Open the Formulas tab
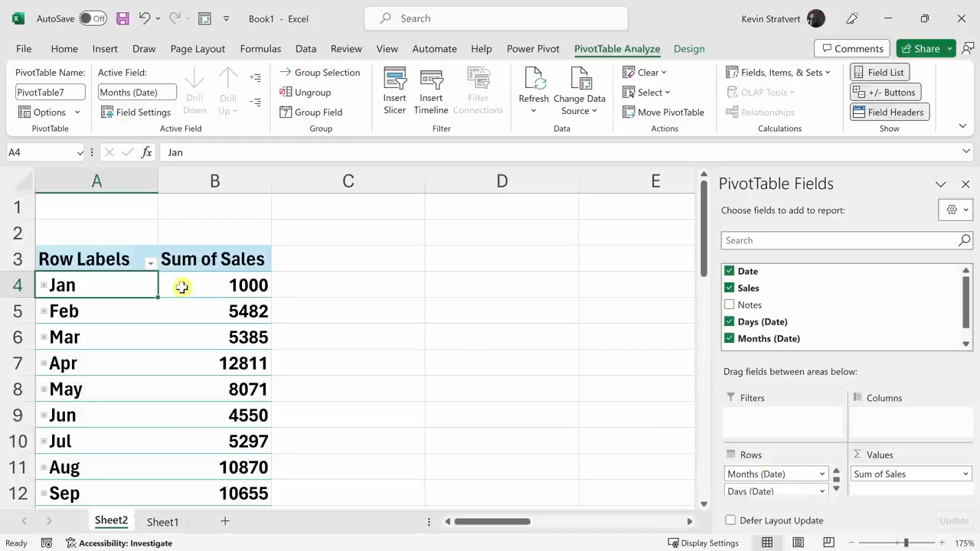Screen dimensions: 980x551 260,48
